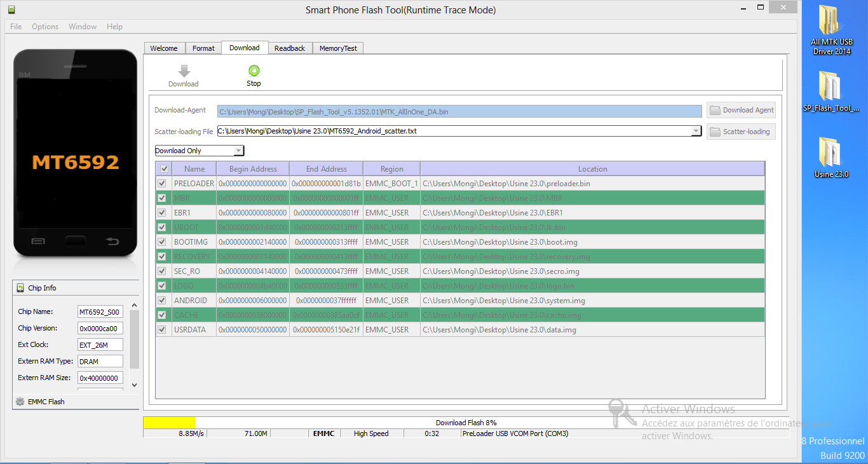Screen dimensions: 868x464
Task: Open the File menu
Action: 16,27
